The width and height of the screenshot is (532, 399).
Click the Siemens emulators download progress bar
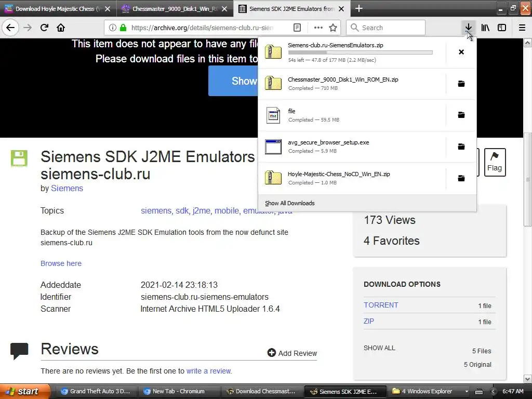pos(361,52)
